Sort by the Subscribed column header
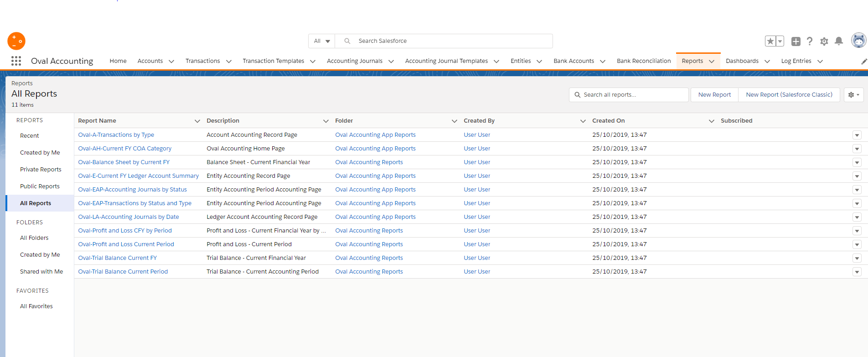The height and width of the screenshot is (357, 868). pos(736,121)
